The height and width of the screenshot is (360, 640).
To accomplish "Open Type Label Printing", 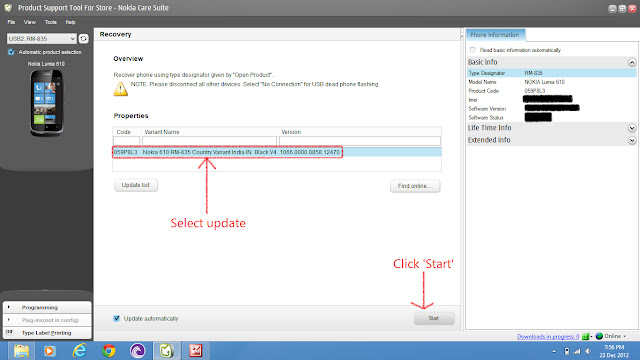I will coord(47,333).
